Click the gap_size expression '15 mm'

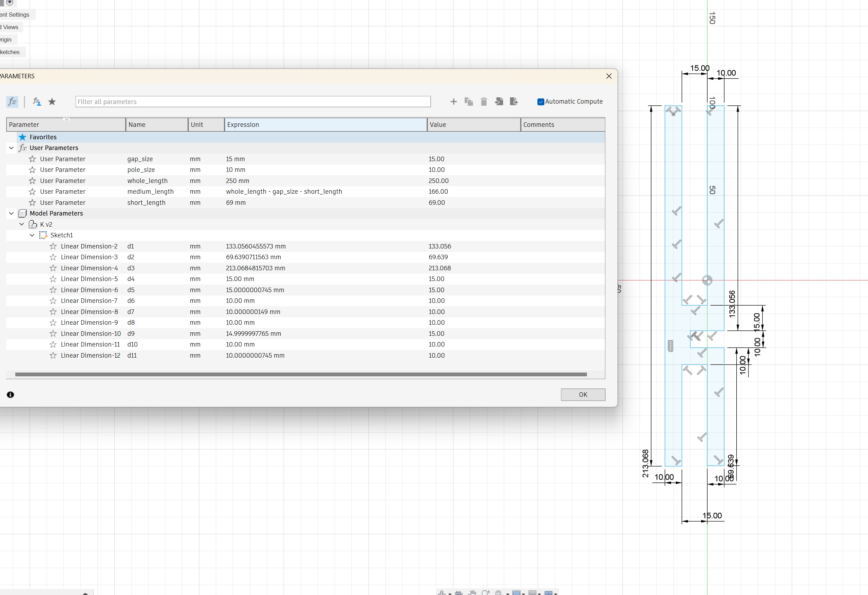point(235,159)
